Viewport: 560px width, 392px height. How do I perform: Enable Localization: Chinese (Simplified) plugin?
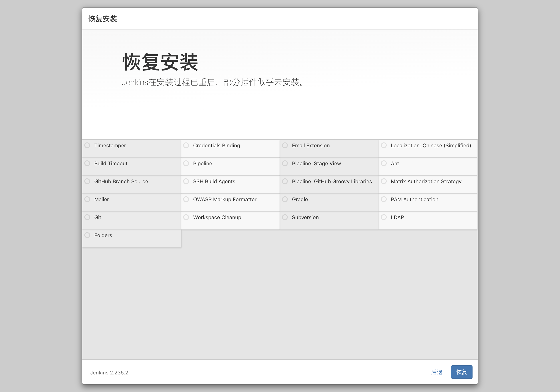pos(384,145)
